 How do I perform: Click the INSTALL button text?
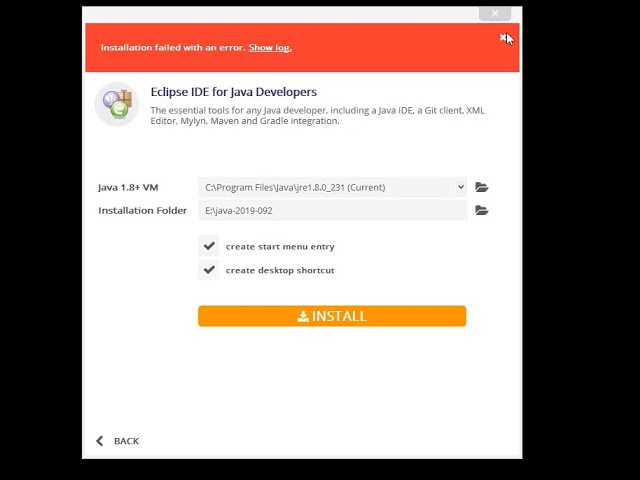(339, 316)
